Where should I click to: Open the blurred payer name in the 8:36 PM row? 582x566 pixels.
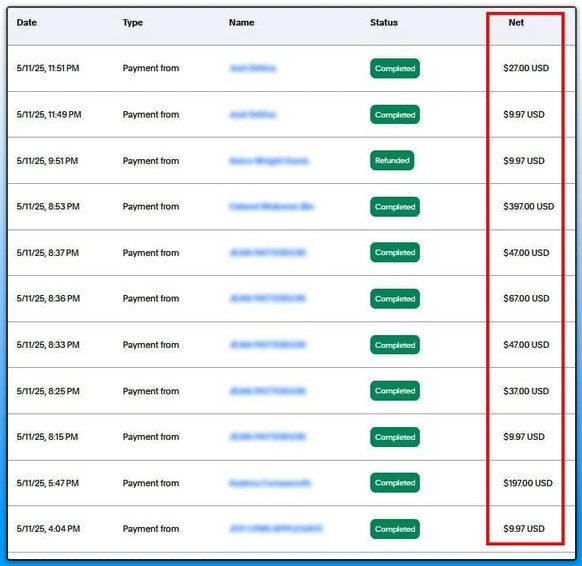[x=268, y=298]
